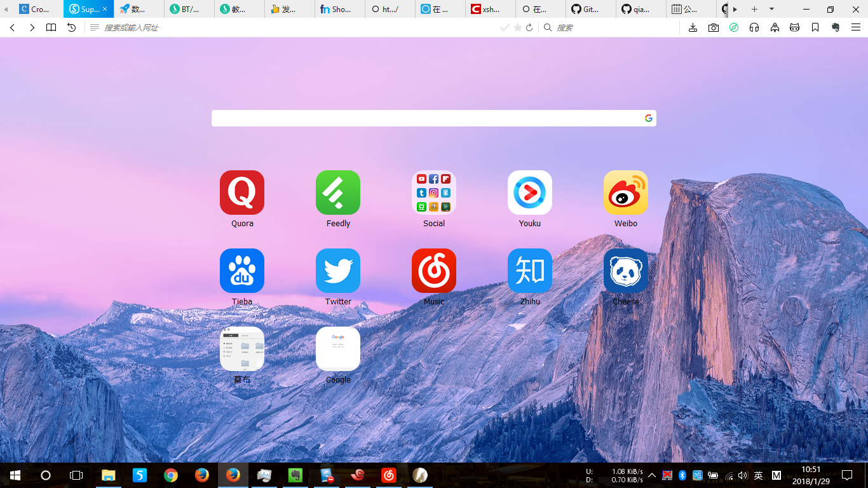
Task: Launch Chrome from the taskbar
Action: tap(170, 475)
